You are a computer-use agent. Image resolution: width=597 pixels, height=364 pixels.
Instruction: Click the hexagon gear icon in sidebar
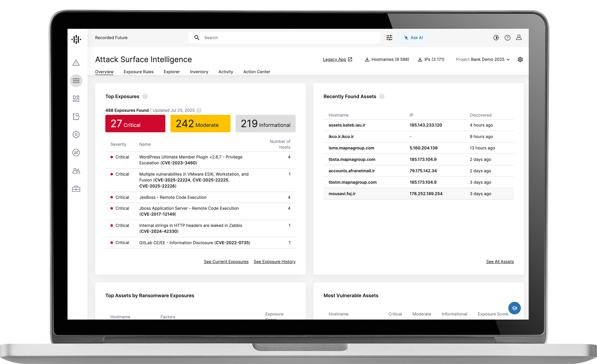(x=76, y=134)
